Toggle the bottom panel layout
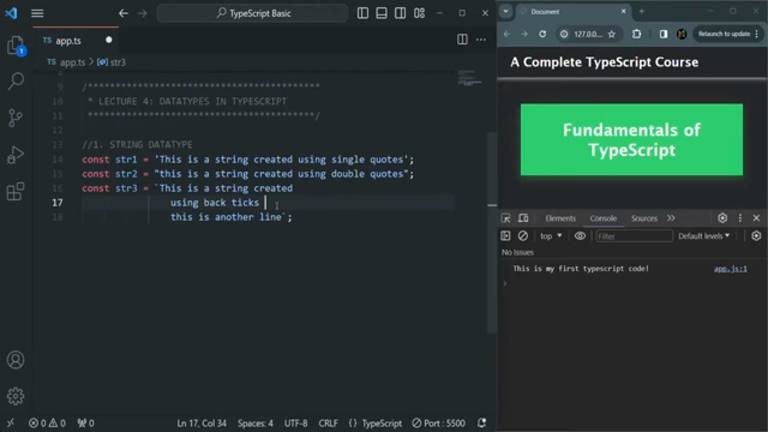768x432 pixels. coord(382,13)
